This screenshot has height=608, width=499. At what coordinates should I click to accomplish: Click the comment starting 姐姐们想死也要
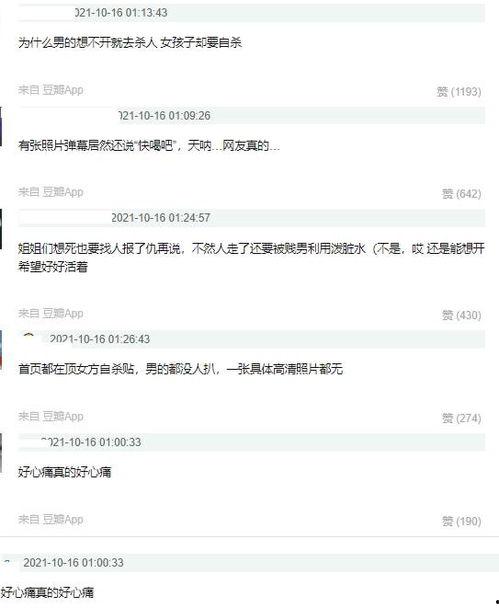(x=251, y=258)
